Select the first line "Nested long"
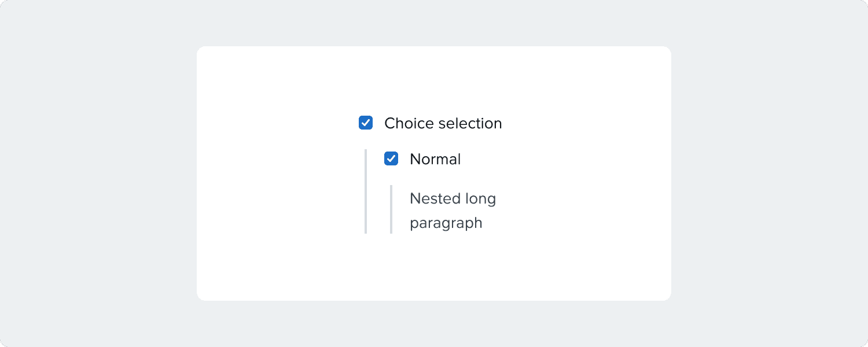The image size is (868, 347). [453, 199]
